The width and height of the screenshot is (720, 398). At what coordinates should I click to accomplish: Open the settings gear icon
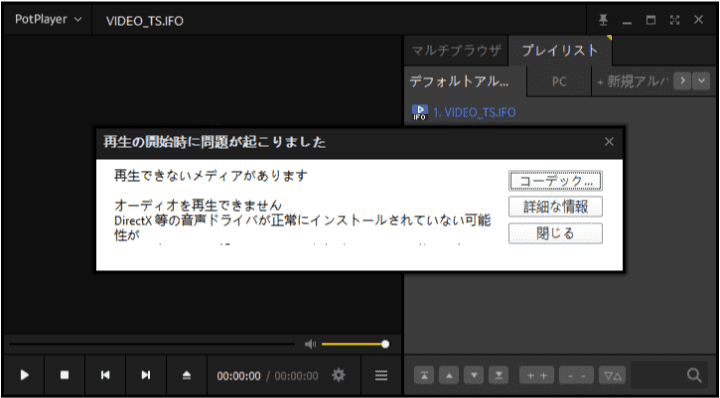[x=338, y=376]
